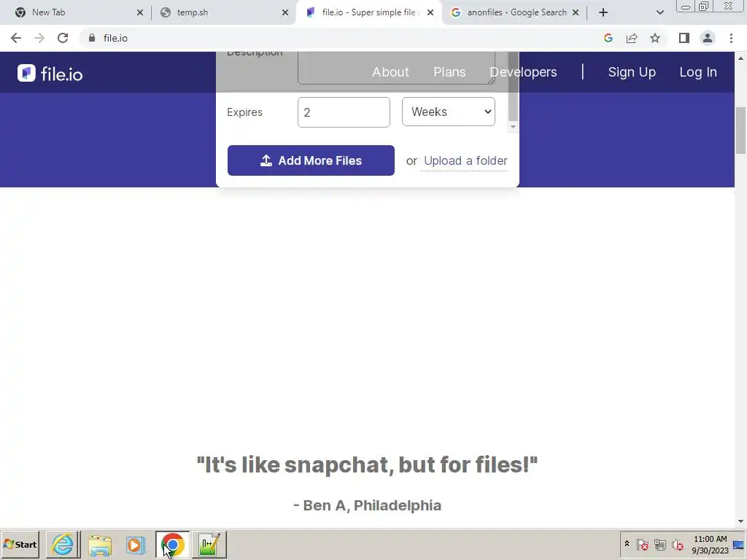The image size is (747, 560).
Task: Click the file.io logo icon
Action: (27, 73)
